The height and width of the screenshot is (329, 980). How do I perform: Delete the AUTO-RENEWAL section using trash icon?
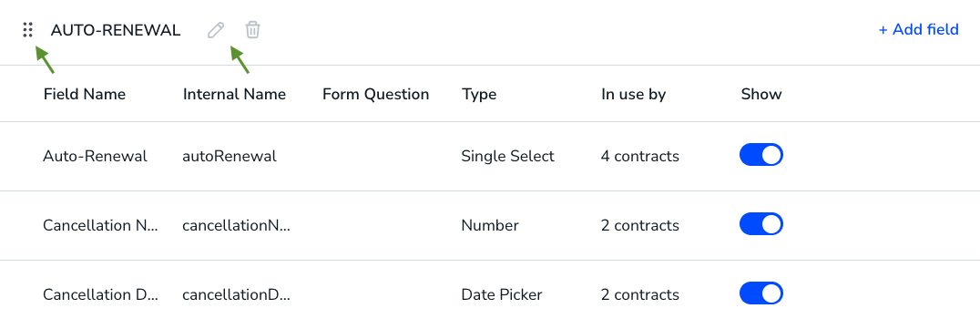coord(252,29)
